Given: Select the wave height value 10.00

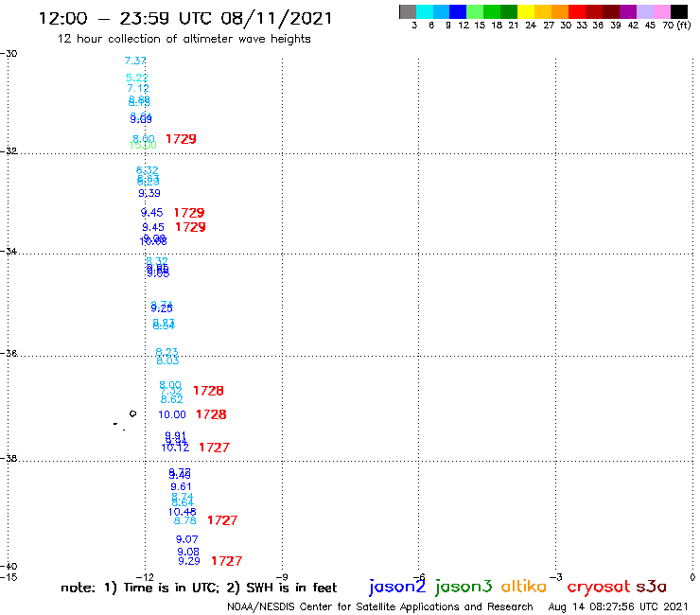Looking at the screenshot, I should click(172, 414).
